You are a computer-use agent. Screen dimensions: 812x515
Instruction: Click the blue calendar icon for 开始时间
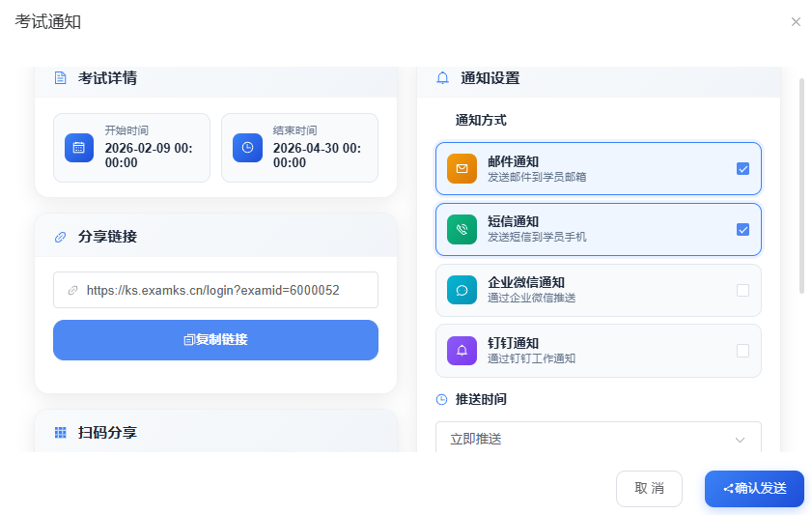[79, 148]
